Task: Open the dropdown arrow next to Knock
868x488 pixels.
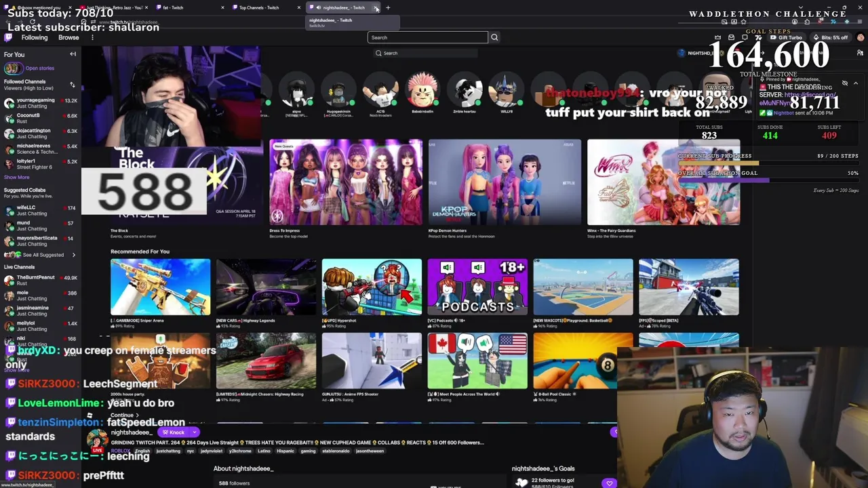Action: [194, 432]
